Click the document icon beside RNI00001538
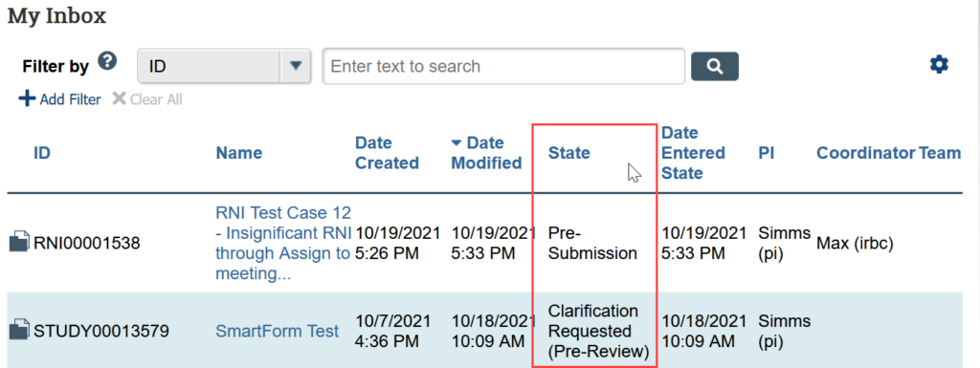Screen dimensions: 980x368 click(19, 243)
